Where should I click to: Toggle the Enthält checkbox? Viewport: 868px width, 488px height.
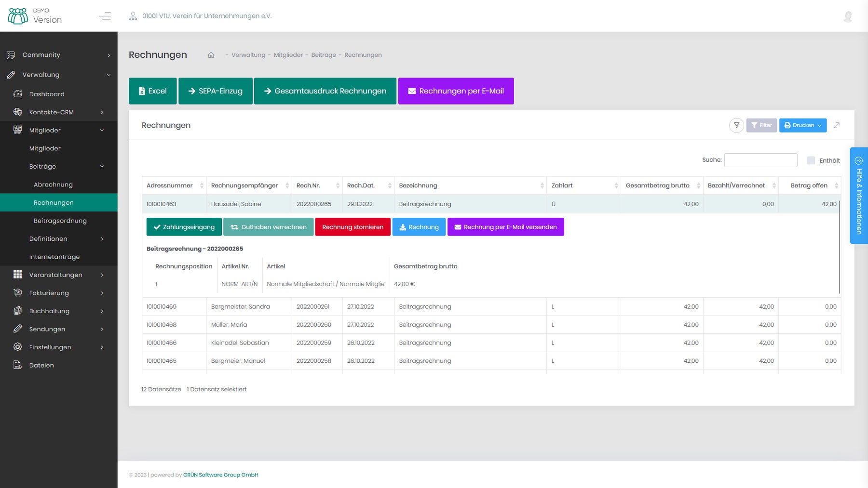811,160
